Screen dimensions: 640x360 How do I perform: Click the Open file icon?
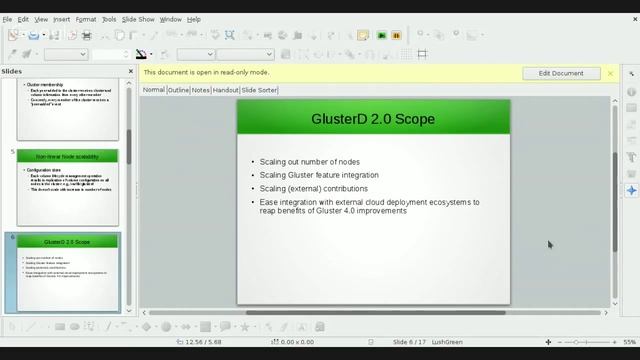pos(34,35)
